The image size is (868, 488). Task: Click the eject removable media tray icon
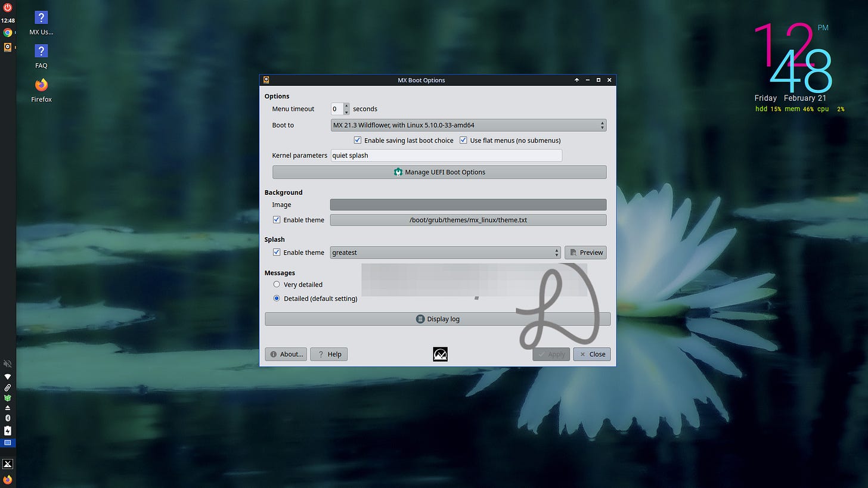(8, 408)
